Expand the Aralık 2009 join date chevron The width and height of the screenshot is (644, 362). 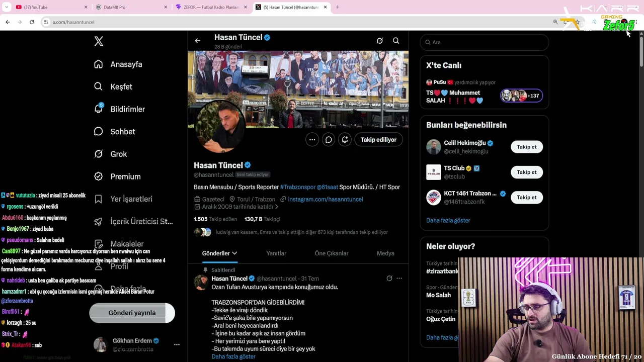click(276, 207)
